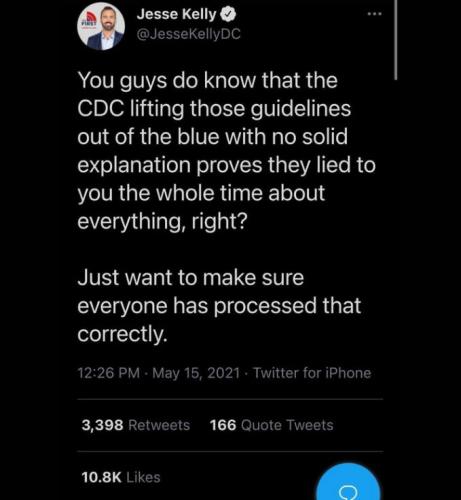
Task: Open the 10.8K Likes list
Action: pyautogui.click(x=121, y=477)
